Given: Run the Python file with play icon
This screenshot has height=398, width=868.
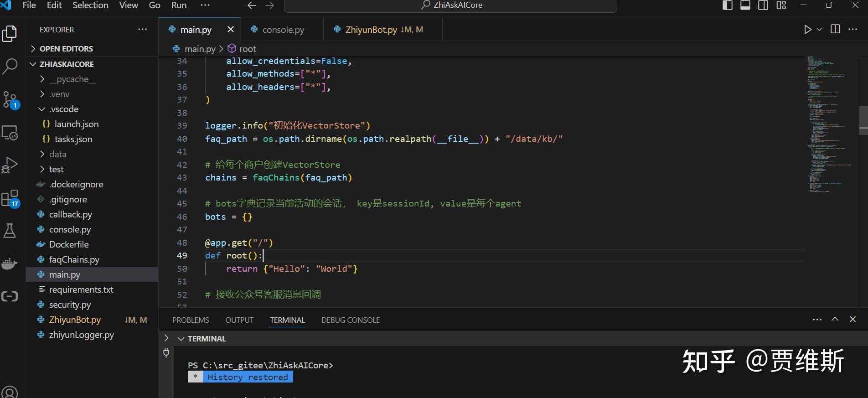Looking at the screenshot, I should click(808, 30).
